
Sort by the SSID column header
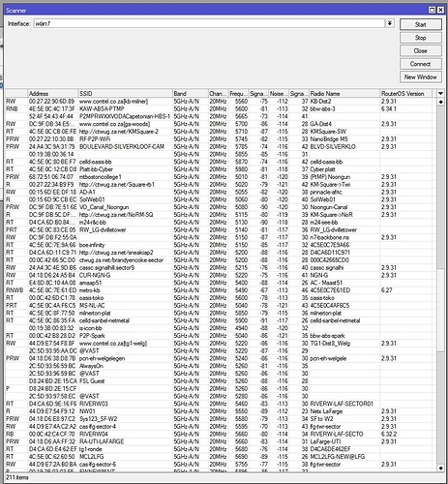126,94
